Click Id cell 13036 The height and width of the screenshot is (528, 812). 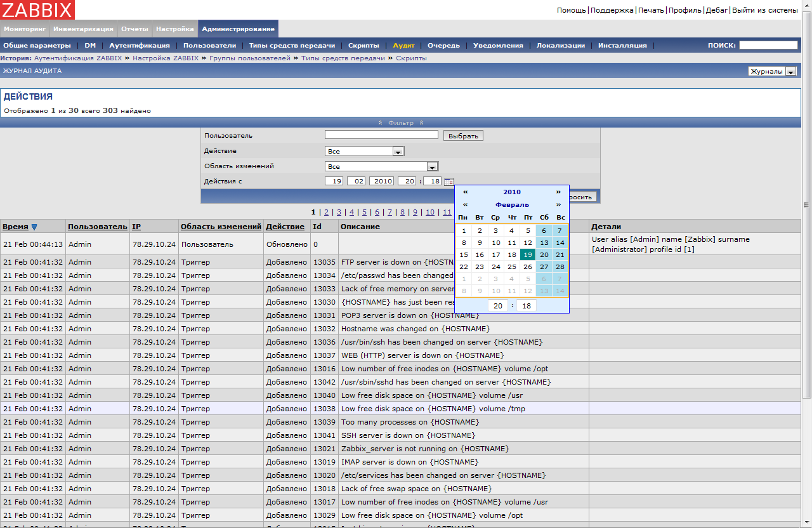coord(324,342)
